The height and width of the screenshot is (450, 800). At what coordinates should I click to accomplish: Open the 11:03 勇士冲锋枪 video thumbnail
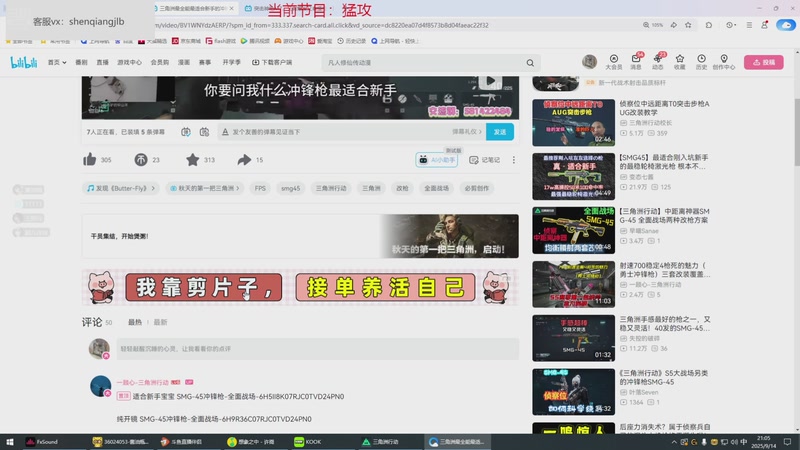pos(573,284)
